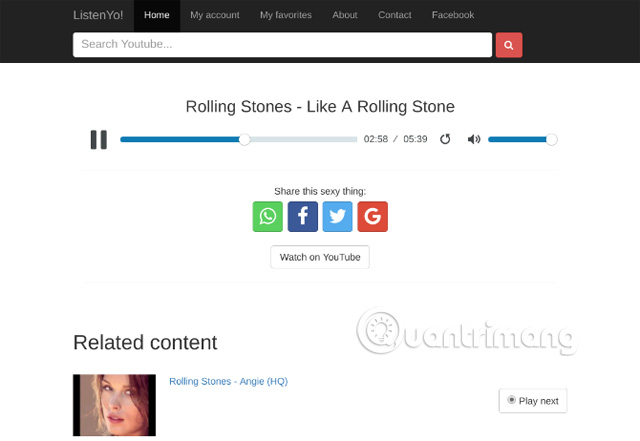
Task: Click the red search magnifier button
Action: [509, 45]
